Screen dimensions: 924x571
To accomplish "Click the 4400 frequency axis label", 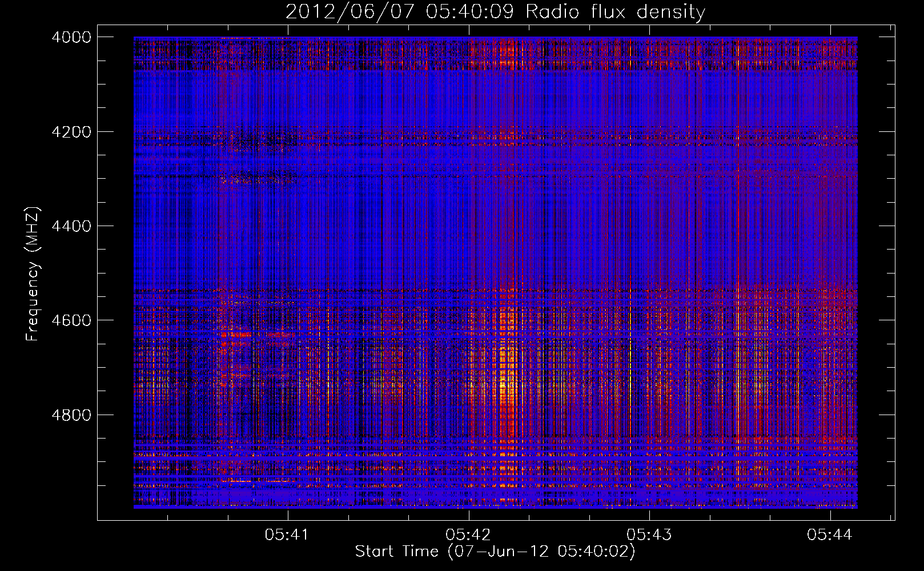I will tap(71, 226).
